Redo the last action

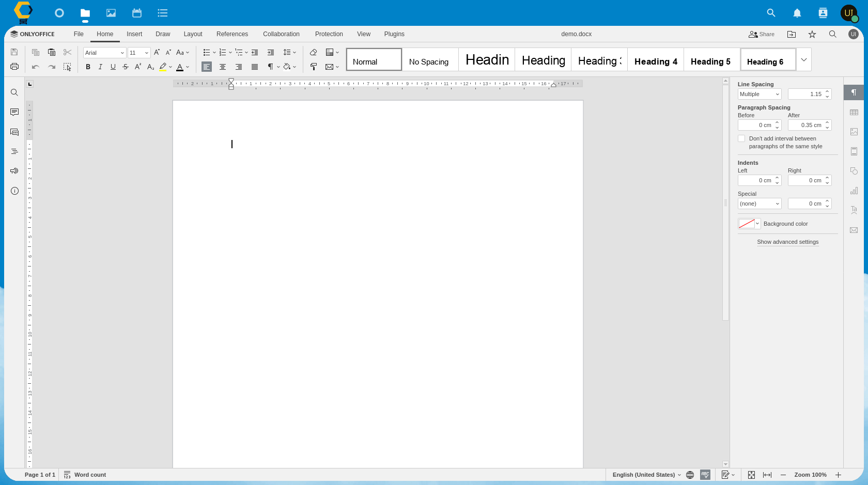[52, 67]
